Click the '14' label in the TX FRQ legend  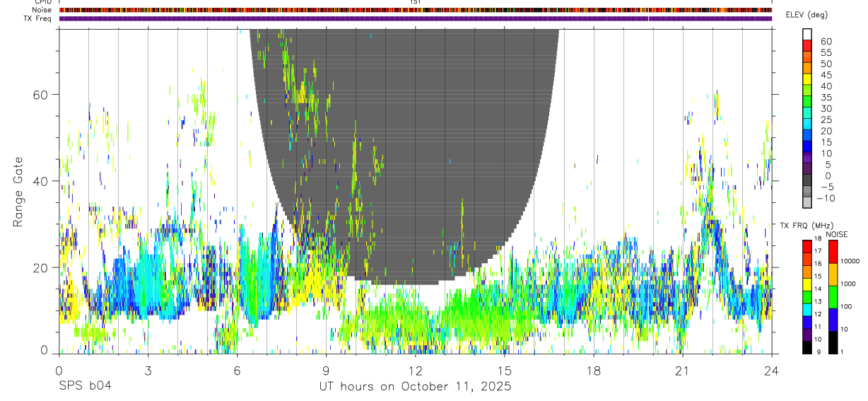coord(819,289)
